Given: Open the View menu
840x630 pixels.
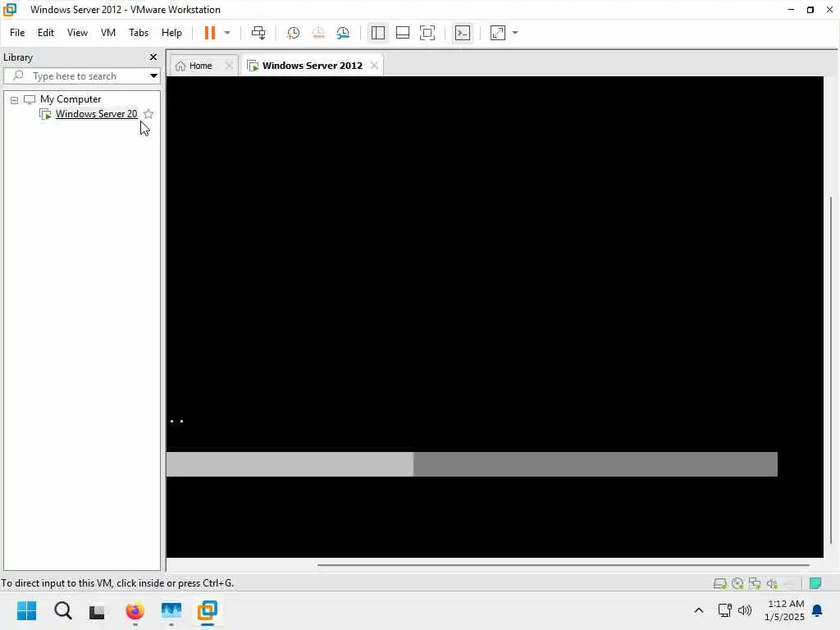Looking at the screenshot, I should pyautogui.click(x=77, y=33).
